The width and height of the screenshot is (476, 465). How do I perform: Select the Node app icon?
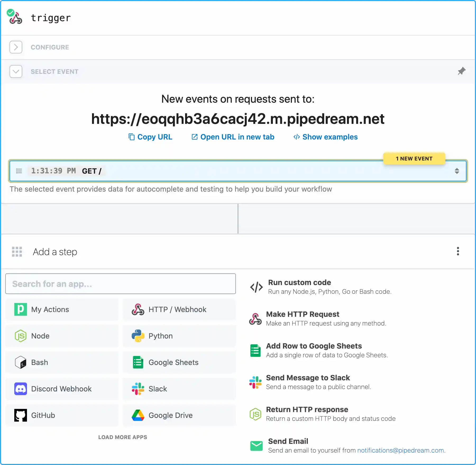click(x=20, y=336)
